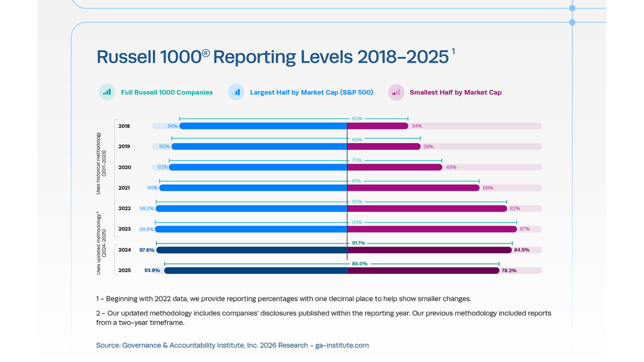Click the Uses historical methodology axis label
644x362 pixels.
pyautogui.click(x=101, y=163)
